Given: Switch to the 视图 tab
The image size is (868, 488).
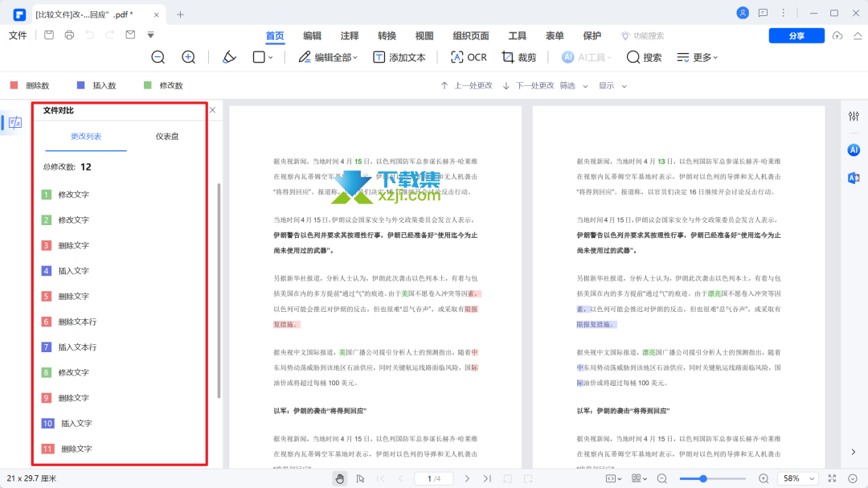Looking at the screenshot, I should [424, 36].
